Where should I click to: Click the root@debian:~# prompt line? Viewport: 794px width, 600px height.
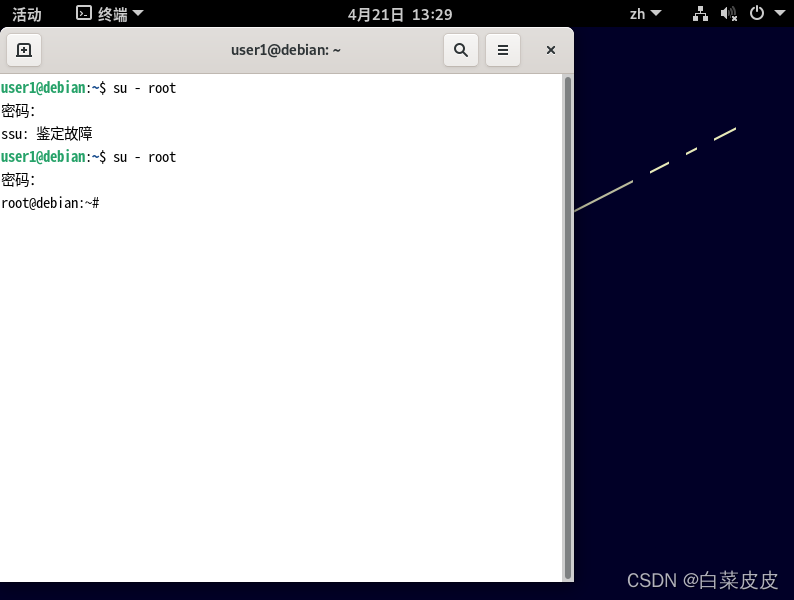50,203
